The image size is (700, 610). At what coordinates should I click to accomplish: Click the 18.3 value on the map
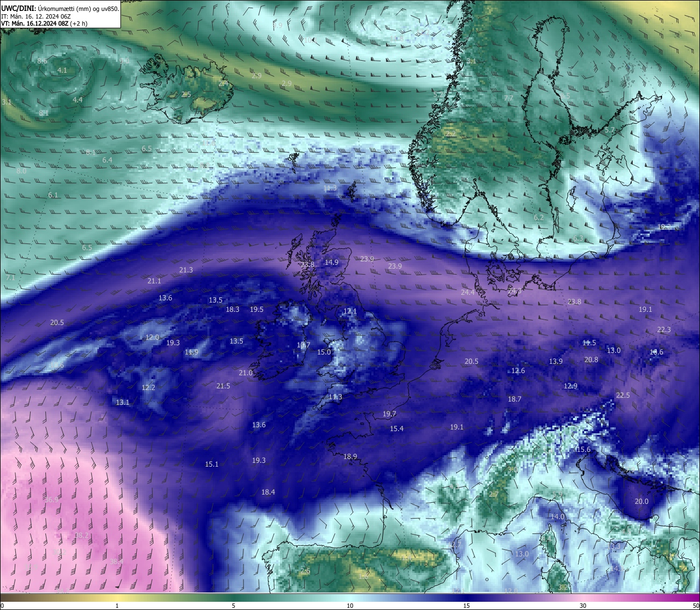click(x=232, y=309)
